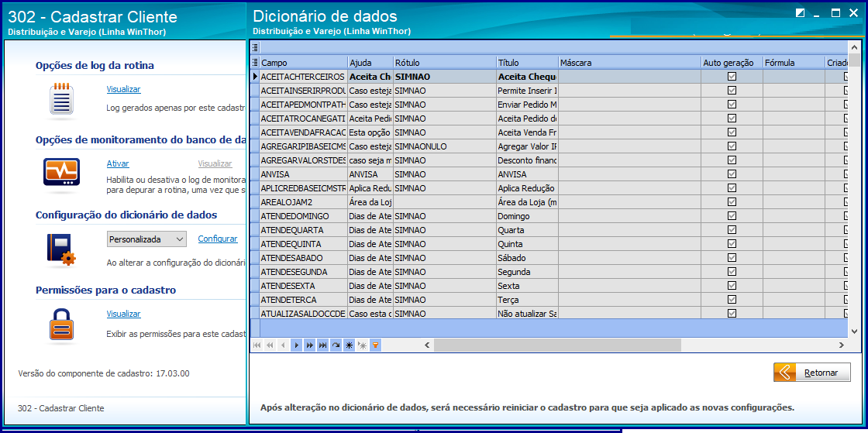This screenshot has height=433, width=868.
Task: Toggle Auto geração for AREALOJAM2 row
Action: pos(732,202)
